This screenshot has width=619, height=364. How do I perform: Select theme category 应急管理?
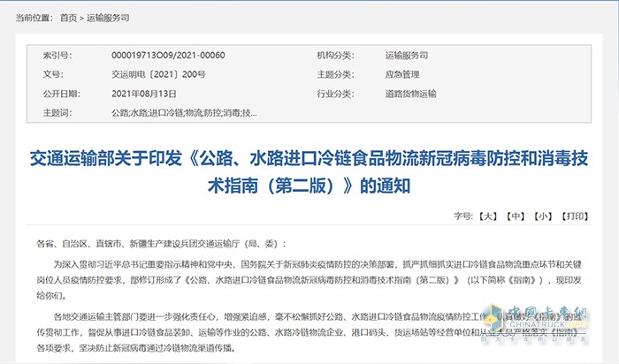[x=402, y=74]
